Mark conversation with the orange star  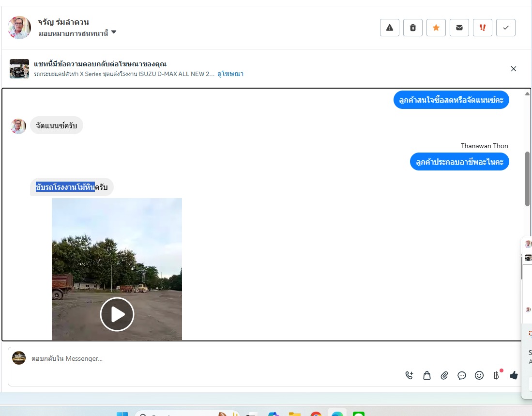436,28
